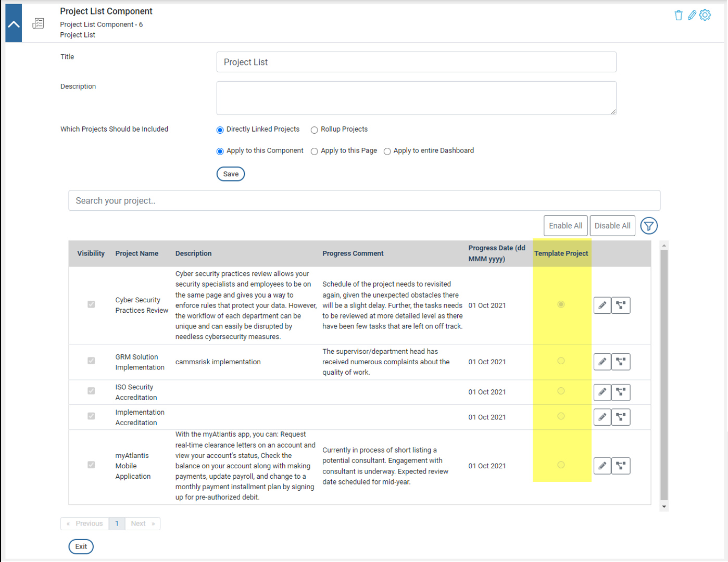The width and height of the screenshot is (728, 562).
Task: Select page 1 in pagination
Action: (x=117, y=523)
